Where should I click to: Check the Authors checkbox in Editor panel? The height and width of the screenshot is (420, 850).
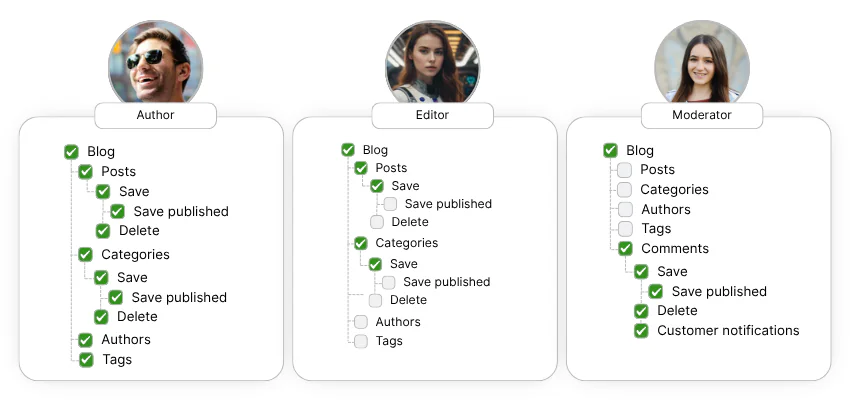[x=360, y=322]
